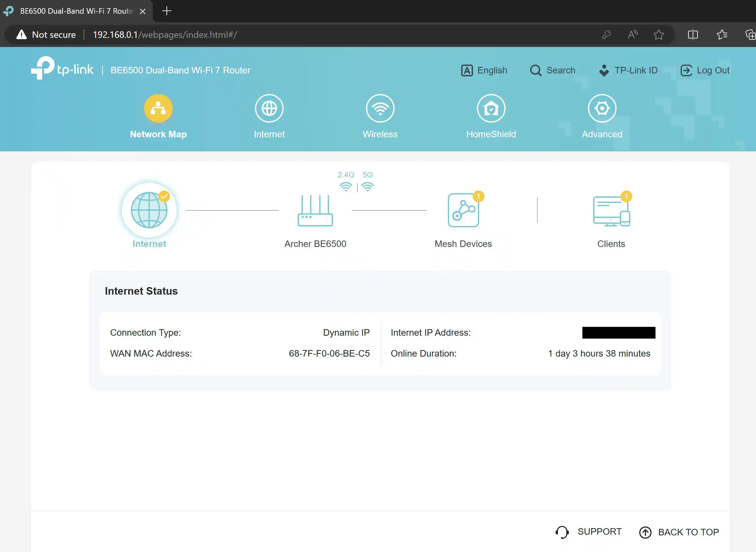Click the browser address bar URL
Image resolution: width=756 pixels, height=552 pixels.
(x=165, y=35)
